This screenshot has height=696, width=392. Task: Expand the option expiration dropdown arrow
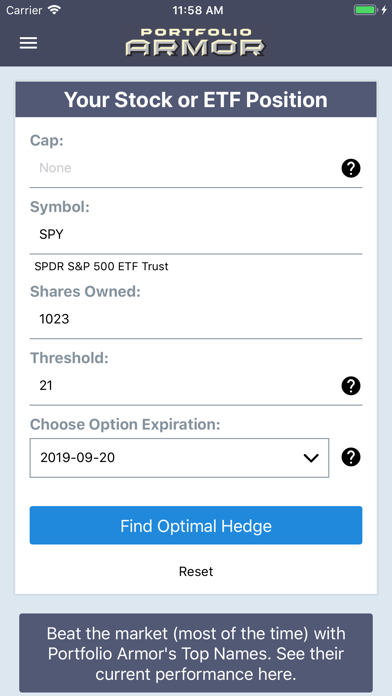tap(311, 458)
